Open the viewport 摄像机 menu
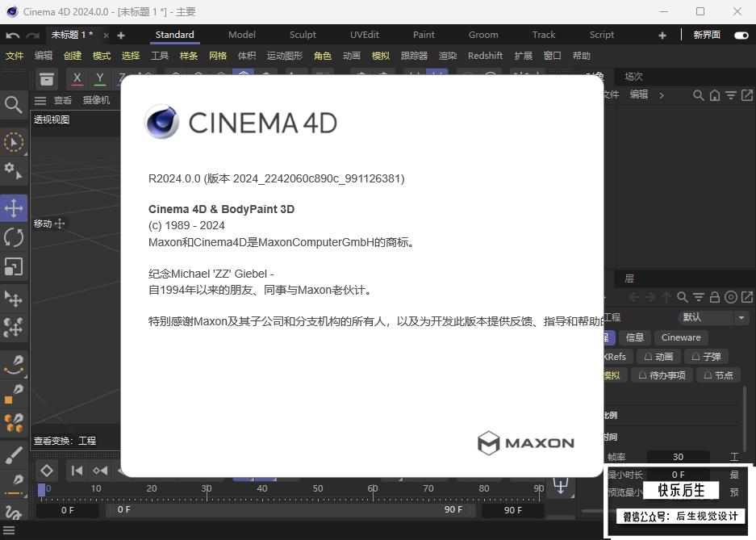 [96, 100]
